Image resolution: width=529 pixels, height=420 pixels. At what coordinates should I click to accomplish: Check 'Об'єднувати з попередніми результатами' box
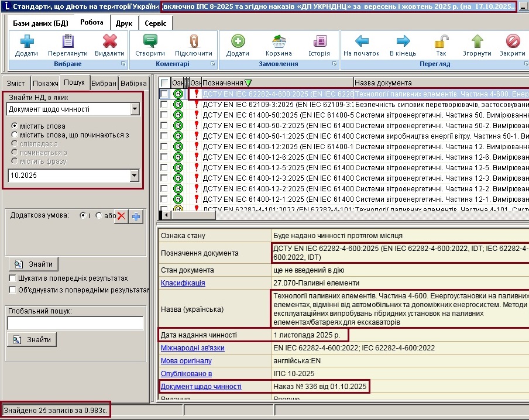[13, 290]
